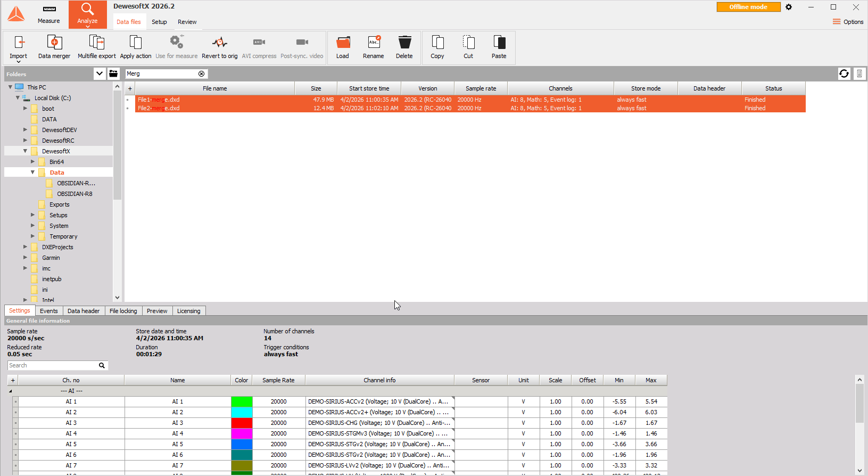868x476 pixels.
Task: Launch Multifile export
Action: point(96,47)
